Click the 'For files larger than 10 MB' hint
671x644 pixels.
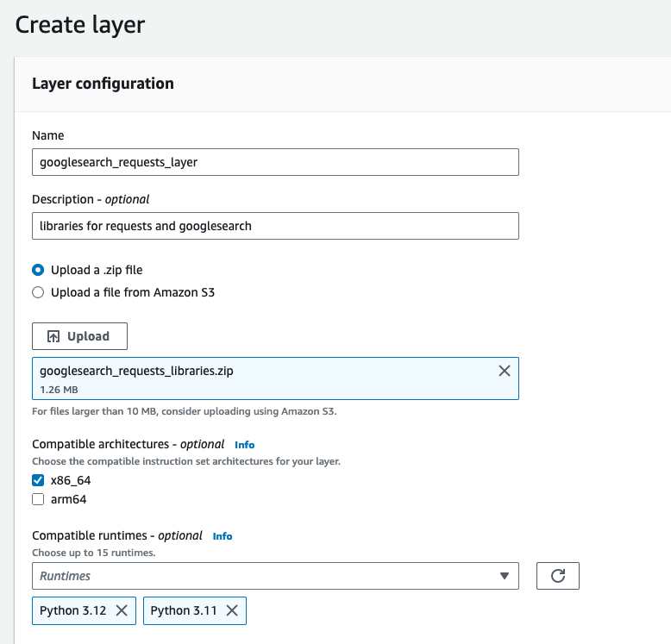(185, 411)
